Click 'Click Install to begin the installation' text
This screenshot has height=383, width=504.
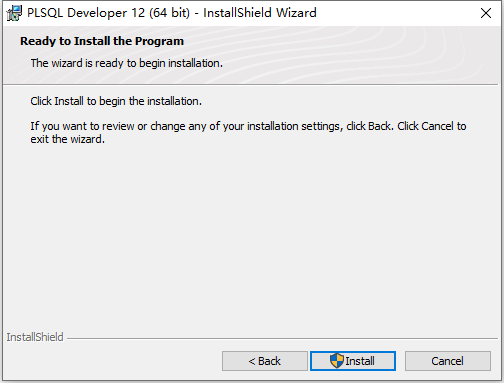pyautogui.click(x=116, y=101)
